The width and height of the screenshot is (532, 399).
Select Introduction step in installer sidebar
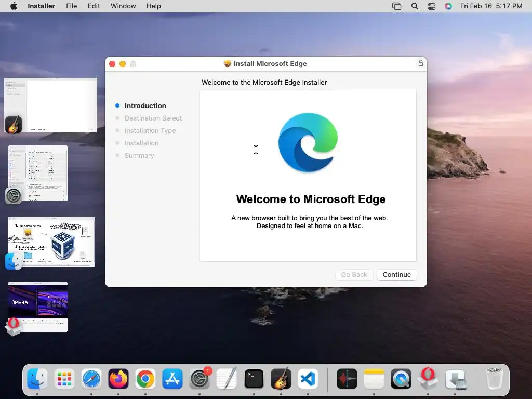click(x=145, y=105)
